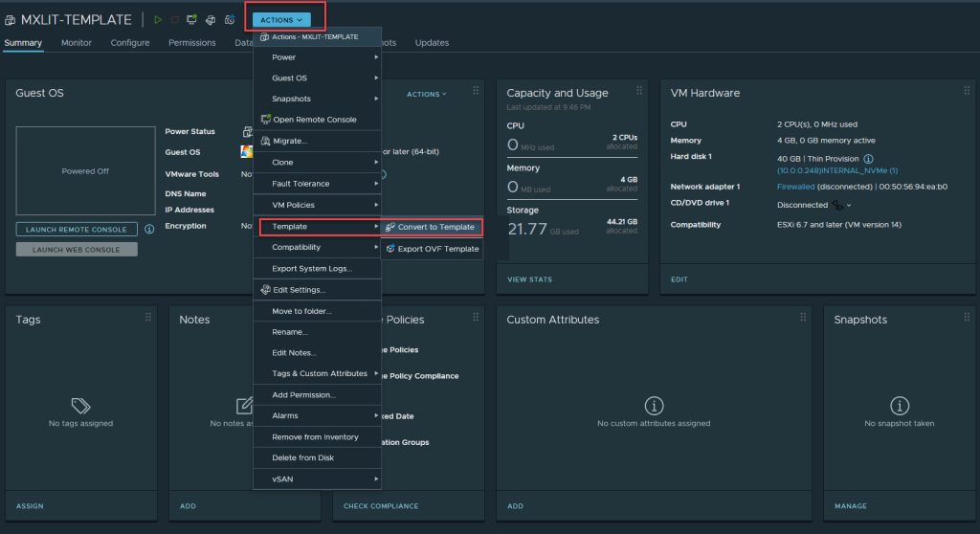Image resolution: width=980 pixels, height=534 pixels.
Task: Select Convert to Template
Action: [x=435, y=227]
